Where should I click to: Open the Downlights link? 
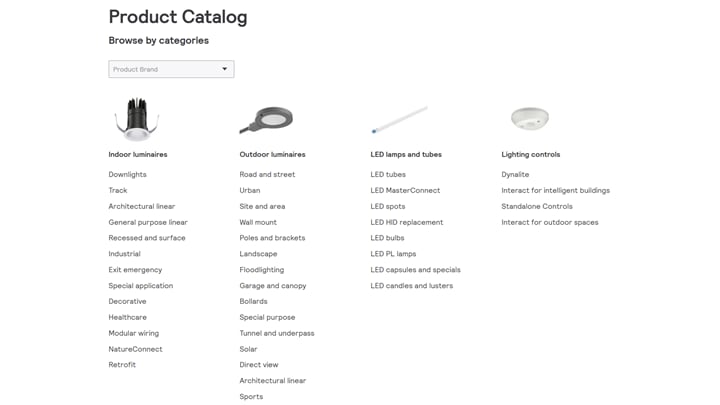[127, 175]
